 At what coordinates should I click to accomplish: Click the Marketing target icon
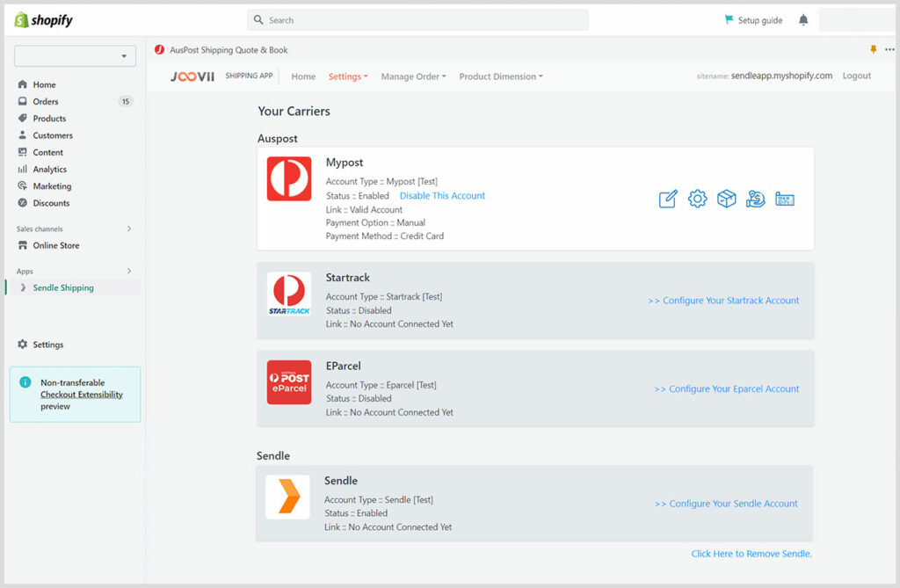pyautogui.click(x=22, y=186)
